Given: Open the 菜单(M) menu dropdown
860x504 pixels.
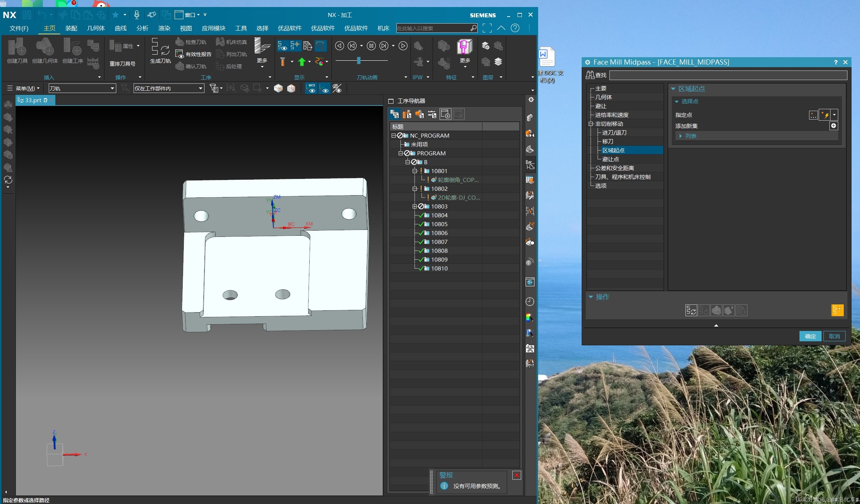Looking at the screenshot, I should click(24, 88).
